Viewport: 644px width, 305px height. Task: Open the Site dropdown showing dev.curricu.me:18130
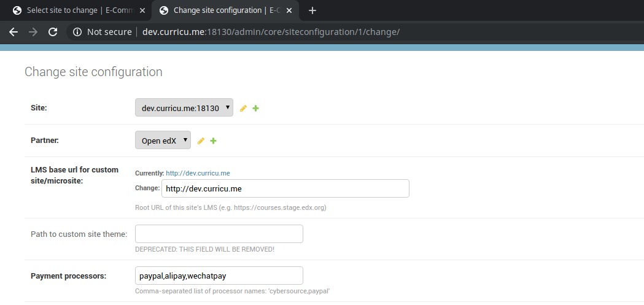[x=184, y=107]
